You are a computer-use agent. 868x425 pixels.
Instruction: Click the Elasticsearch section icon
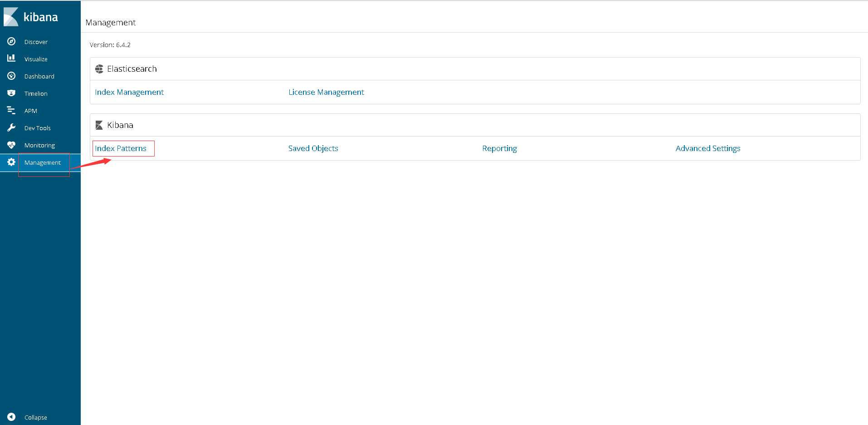(x=99, y=69)
